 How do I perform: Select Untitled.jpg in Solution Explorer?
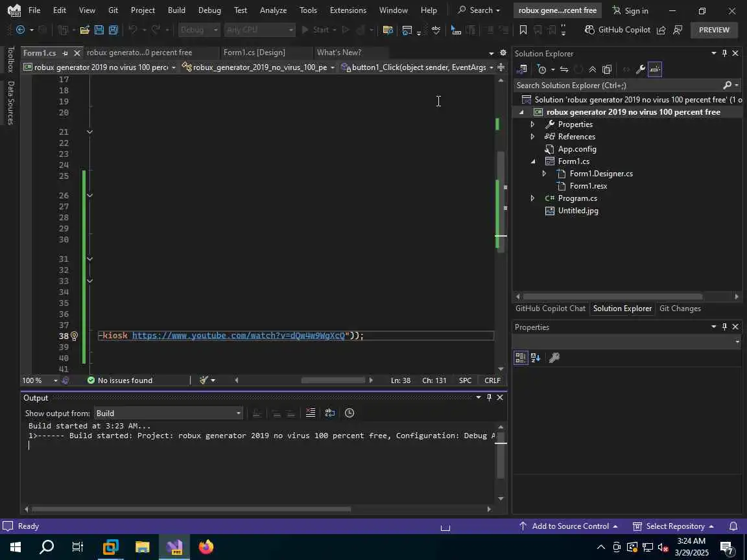click(x=578, y=211)
